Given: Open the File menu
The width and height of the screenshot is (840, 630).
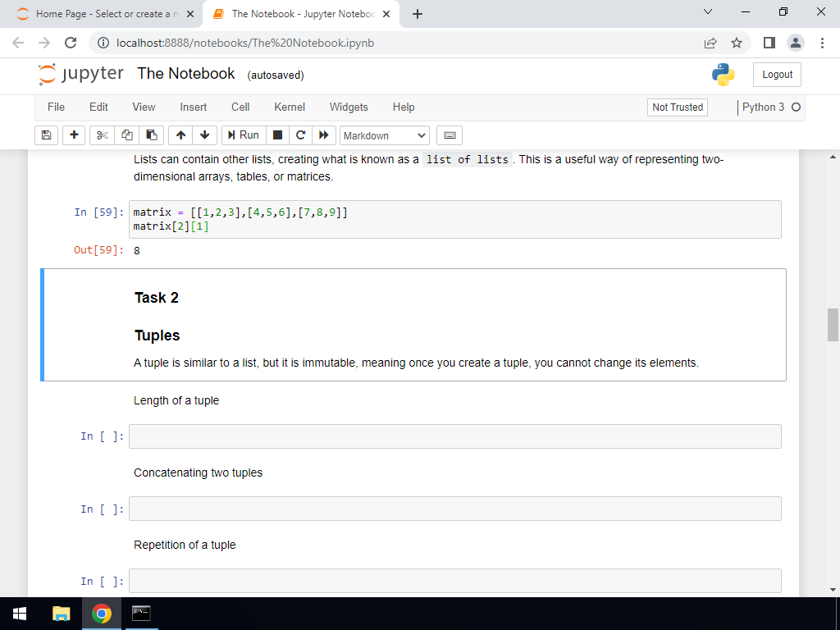Looking at the screenshot, I should (57, 107).
